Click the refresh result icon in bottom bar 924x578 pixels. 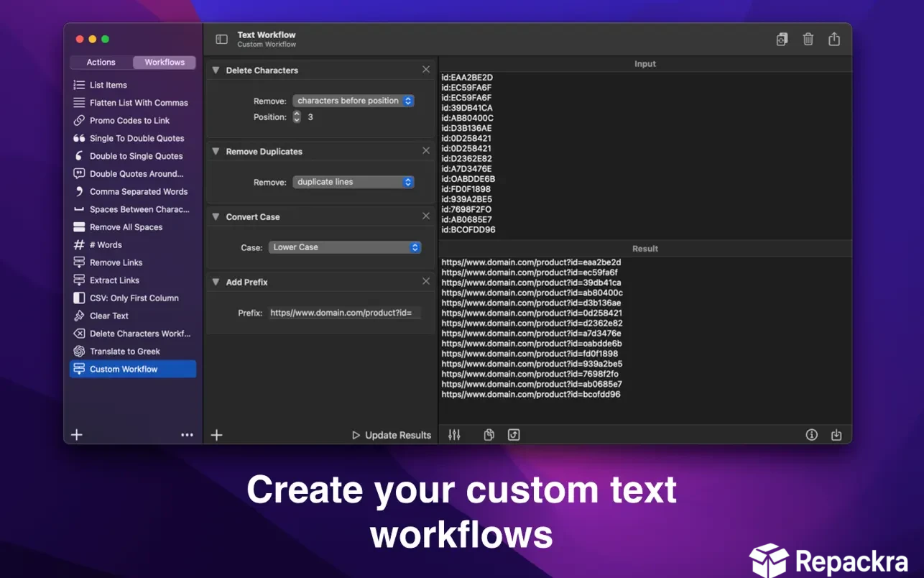coord(514,435)
